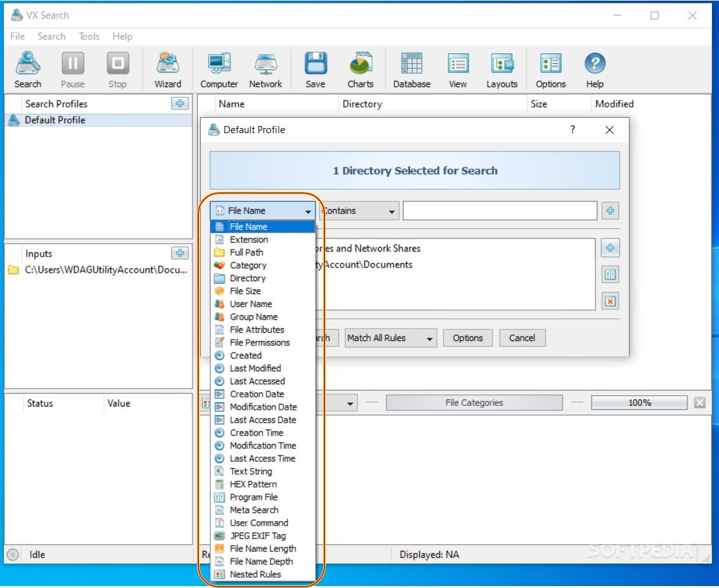Pick Text String rule type
The width and height of the screenshot is (719, 588).
pos(263,471)
